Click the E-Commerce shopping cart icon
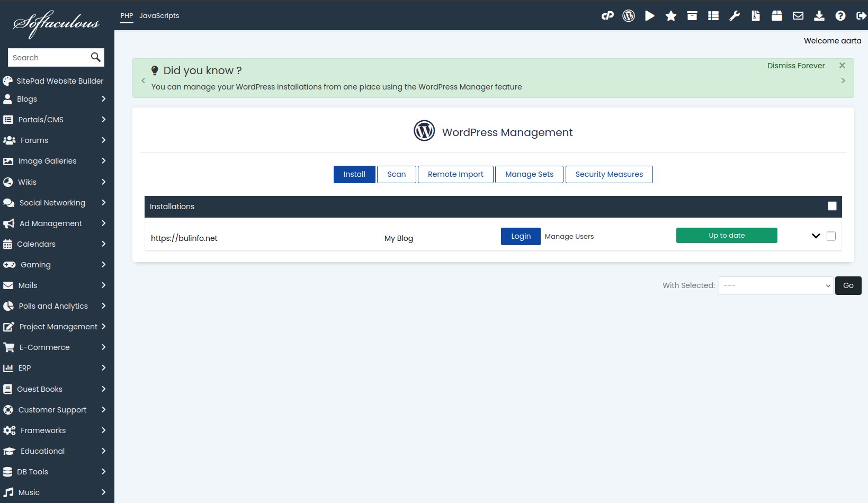The height and width of the screenshot is (503, 868). (x=8, y=347)
